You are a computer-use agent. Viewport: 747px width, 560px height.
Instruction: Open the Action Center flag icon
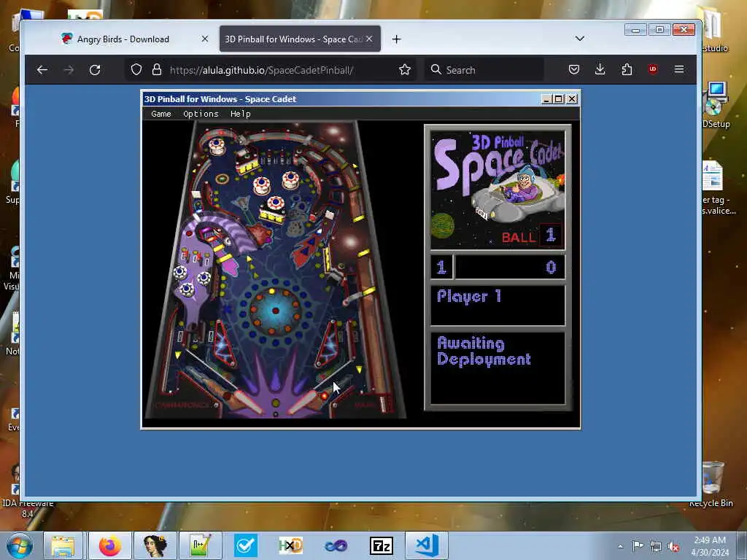638,545
